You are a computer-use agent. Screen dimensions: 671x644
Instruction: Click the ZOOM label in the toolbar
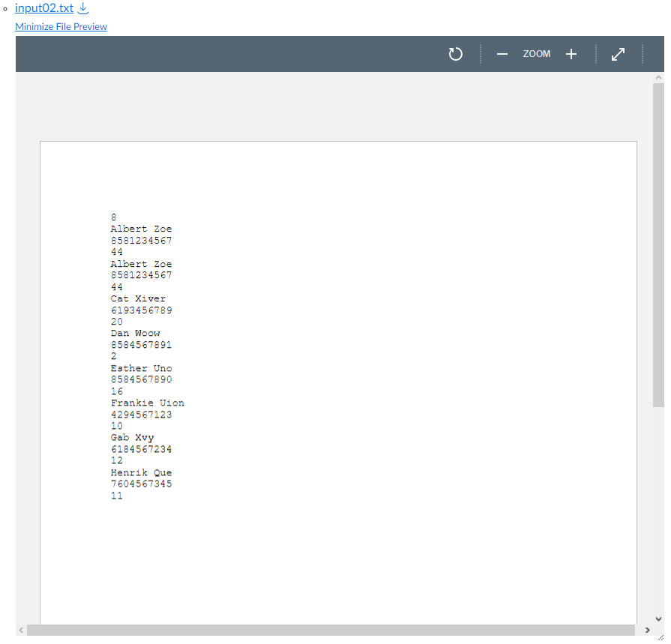pyautogui.click(x=537, y=53)
